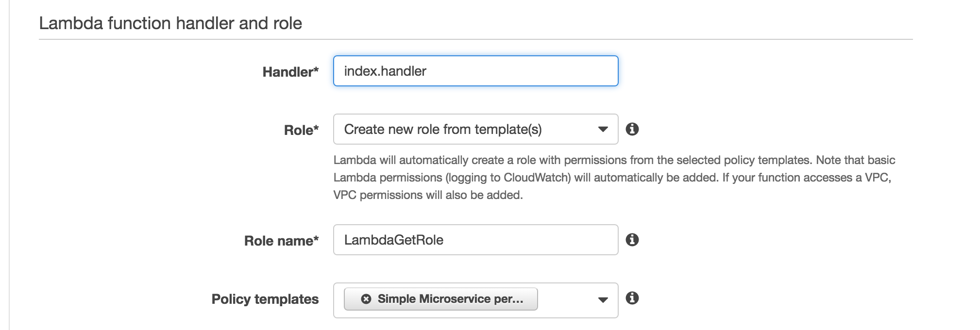The width and height of the screenshot is (980, 330).
Task: Remove the Simple Microservice permissions policy tag
Action: [366, 299]
